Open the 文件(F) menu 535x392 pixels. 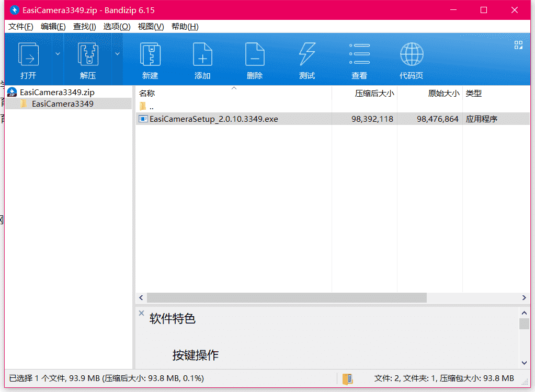[21, 27]
